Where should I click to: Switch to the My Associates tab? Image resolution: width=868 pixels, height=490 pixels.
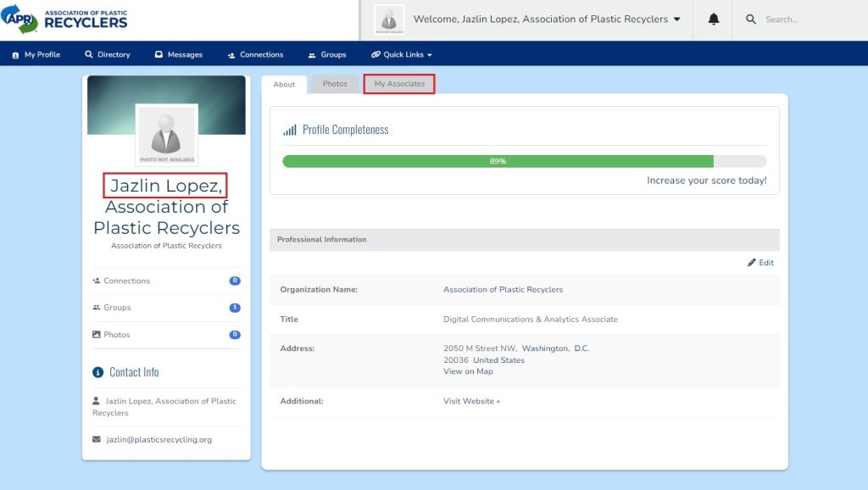[x=399, y=84]
